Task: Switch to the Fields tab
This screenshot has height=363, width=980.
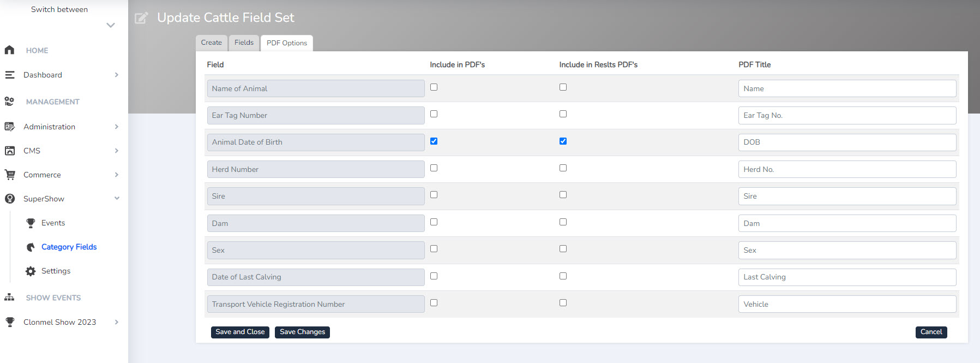Action: 244,43
